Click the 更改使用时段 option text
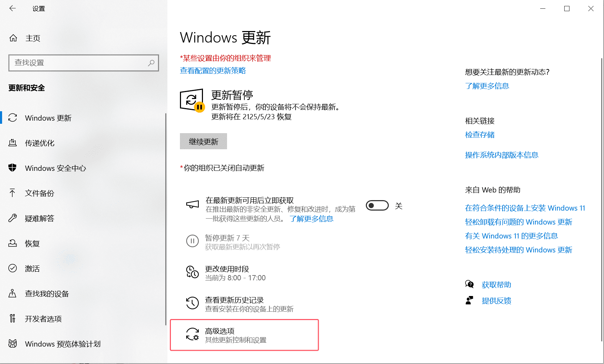This screenshot has height=364, width=604. (x=227, y=269)
